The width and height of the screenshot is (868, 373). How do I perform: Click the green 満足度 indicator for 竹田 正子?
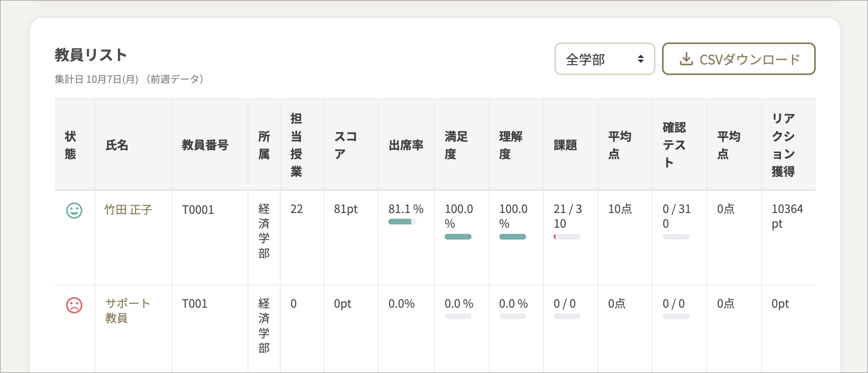click(458, 236)
